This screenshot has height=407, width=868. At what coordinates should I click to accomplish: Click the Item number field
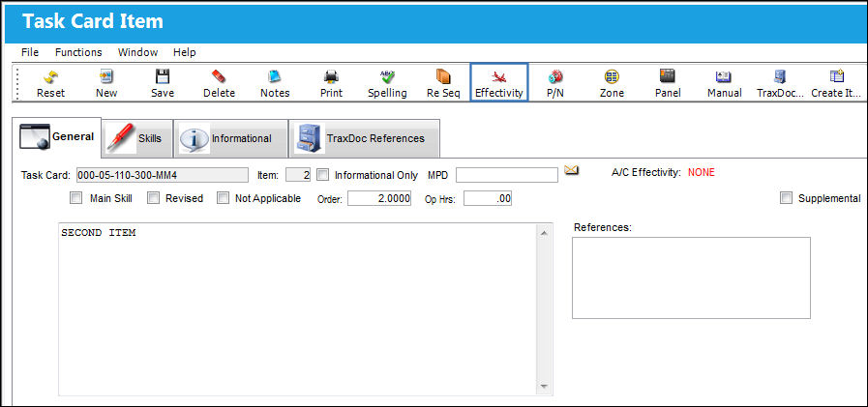coord(298,175)
